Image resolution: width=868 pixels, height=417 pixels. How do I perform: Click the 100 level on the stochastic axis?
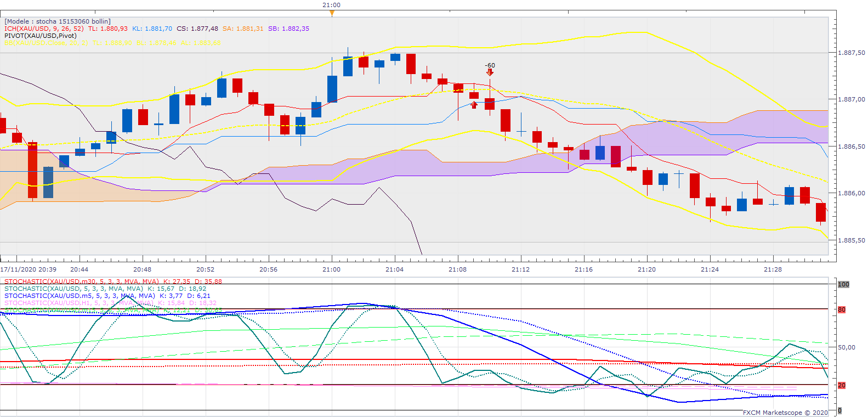click(x=843, y=284)
